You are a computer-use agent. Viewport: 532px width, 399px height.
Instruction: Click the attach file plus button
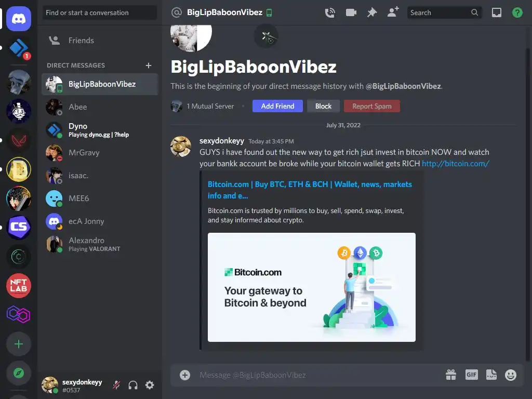tap(185, 375)
